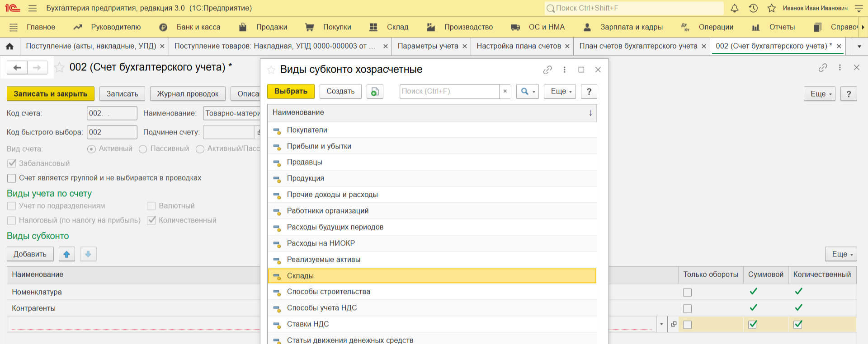
Task: Select the Пассивный radio button
Action: coord(143,149)
